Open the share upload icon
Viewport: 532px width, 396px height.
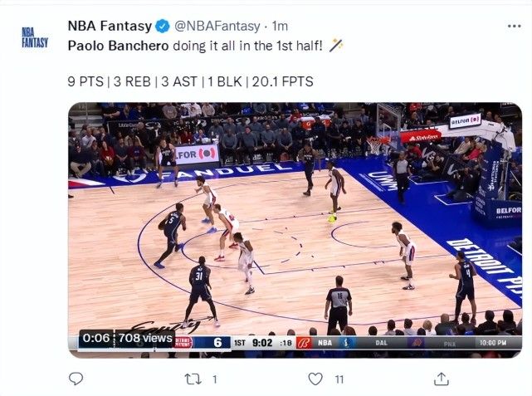441,379
